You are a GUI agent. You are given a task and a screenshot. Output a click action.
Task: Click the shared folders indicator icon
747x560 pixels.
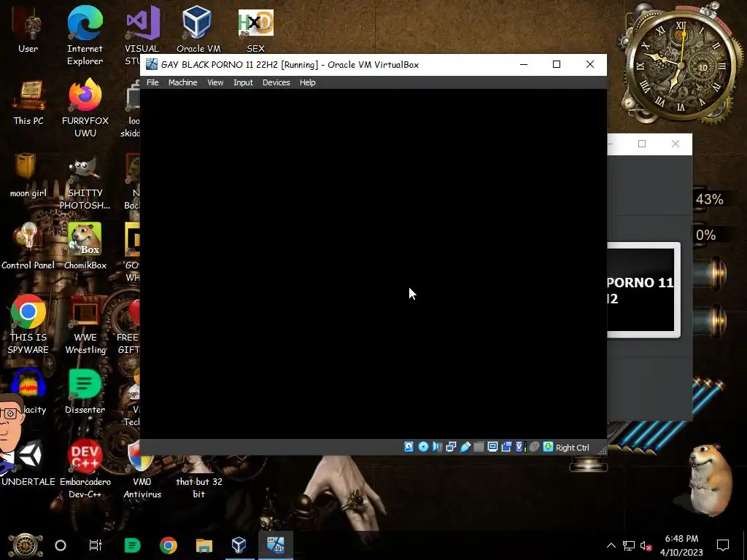tap(479, 447)
